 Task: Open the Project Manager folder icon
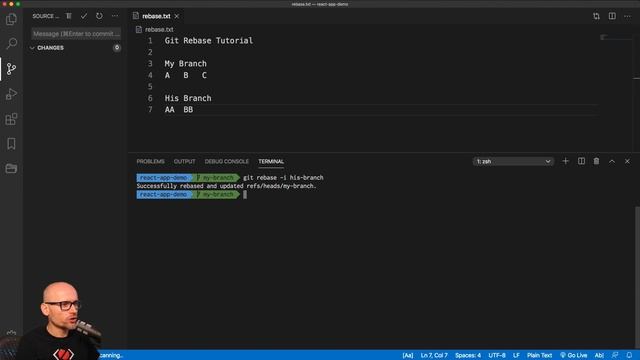point(11,168)
